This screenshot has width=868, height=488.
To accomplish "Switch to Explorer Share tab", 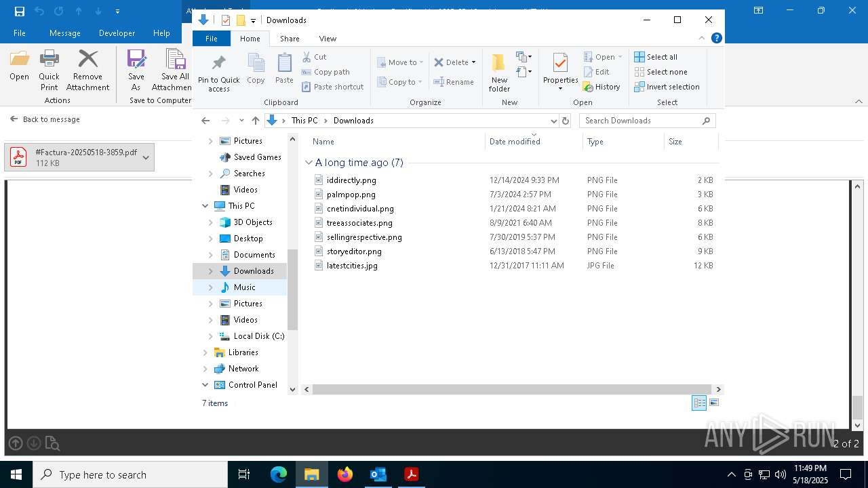I will click(x=290, y=39).
